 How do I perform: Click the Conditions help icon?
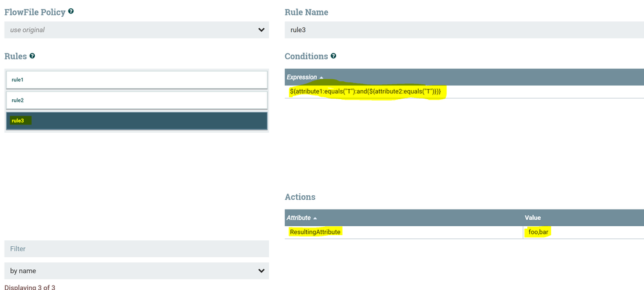[x=334, y=56]
